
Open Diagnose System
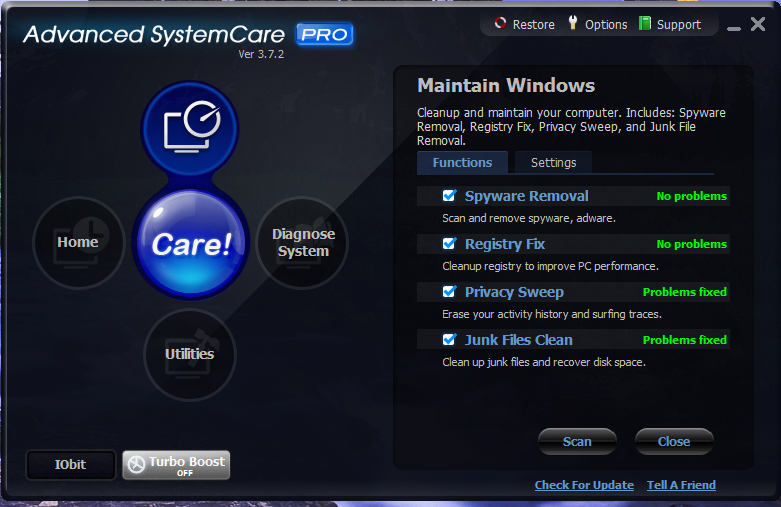tap(302, 243)
